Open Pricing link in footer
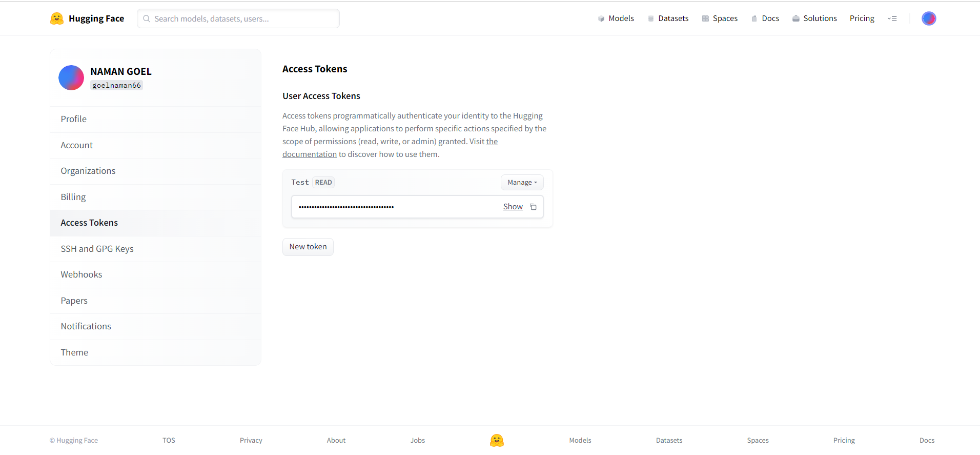980x455 pixels. pos(844,440)
